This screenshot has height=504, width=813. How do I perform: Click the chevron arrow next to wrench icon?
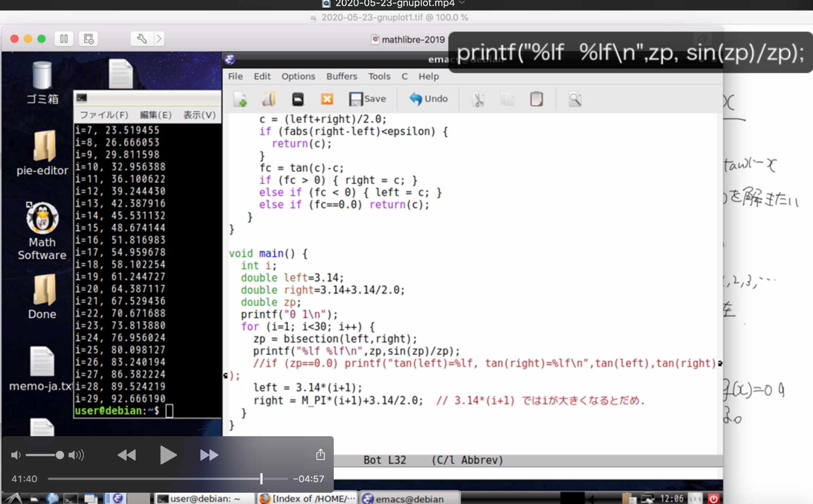pyautogui.click(x=159, y=38)
